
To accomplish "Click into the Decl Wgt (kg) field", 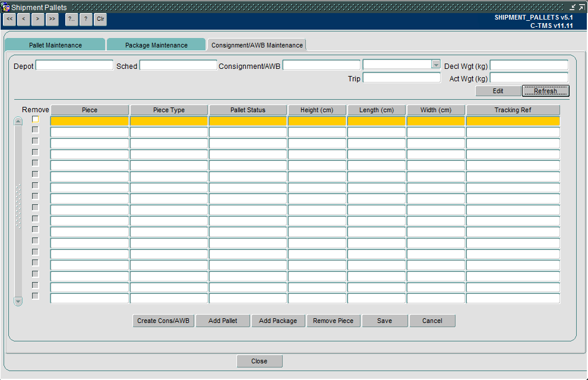I will point(529,65).
